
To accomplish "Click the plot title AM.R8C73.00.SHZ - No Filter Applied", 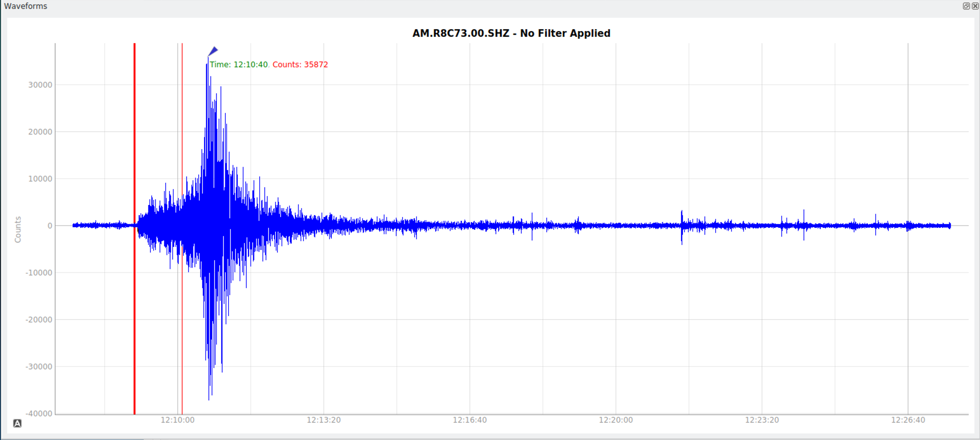I will pyautogui.click(x=511, y=34).
